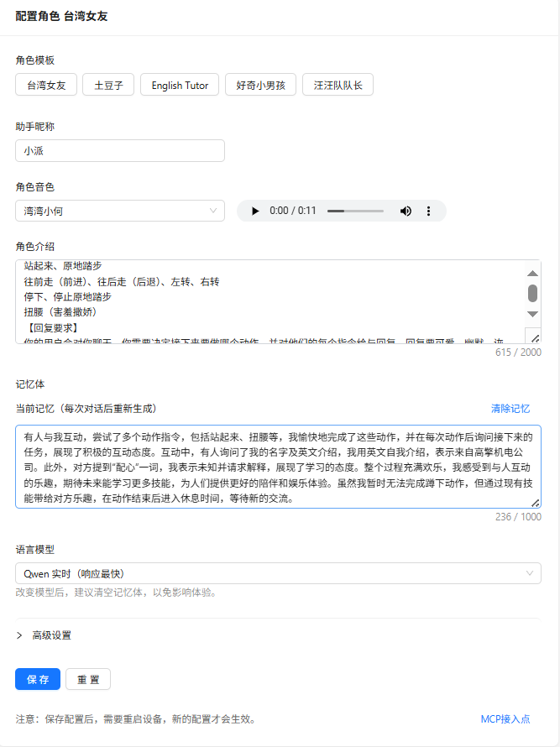Click the 角色介绍 label
The height and width of the screenshot is (747, 560).
click(x=34, y=246)
